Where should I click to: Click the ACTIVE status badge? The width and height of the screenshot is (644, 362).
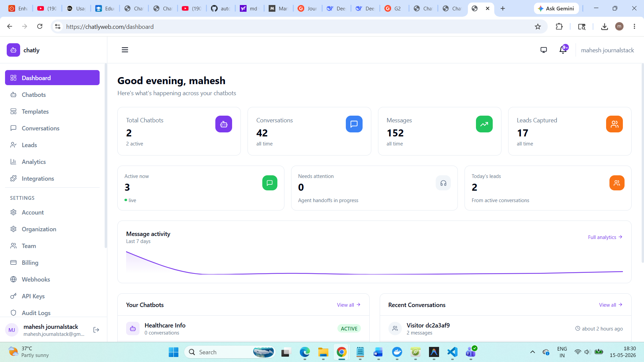[x=349, y=328]
